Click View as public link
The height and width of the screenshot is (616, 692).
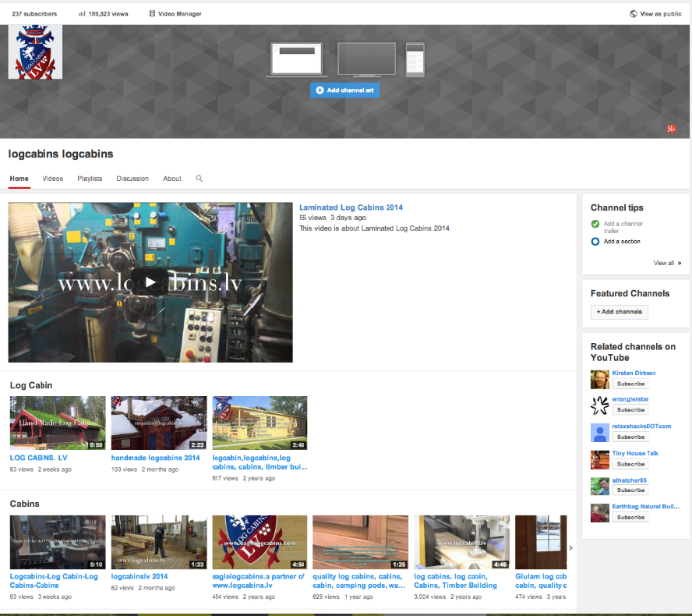click(660, 14)
